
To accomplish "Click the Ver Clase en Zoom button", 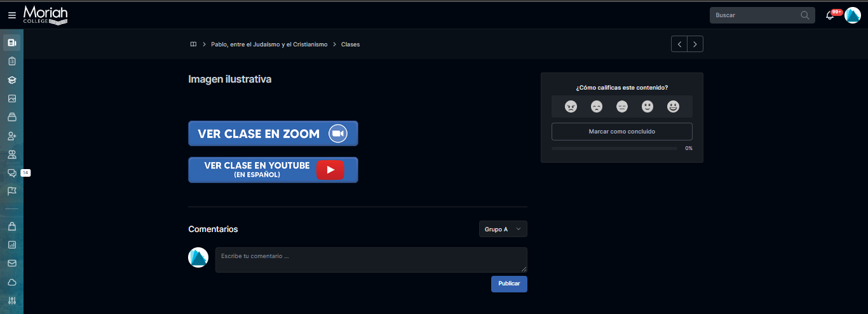I will click(273, 133).
